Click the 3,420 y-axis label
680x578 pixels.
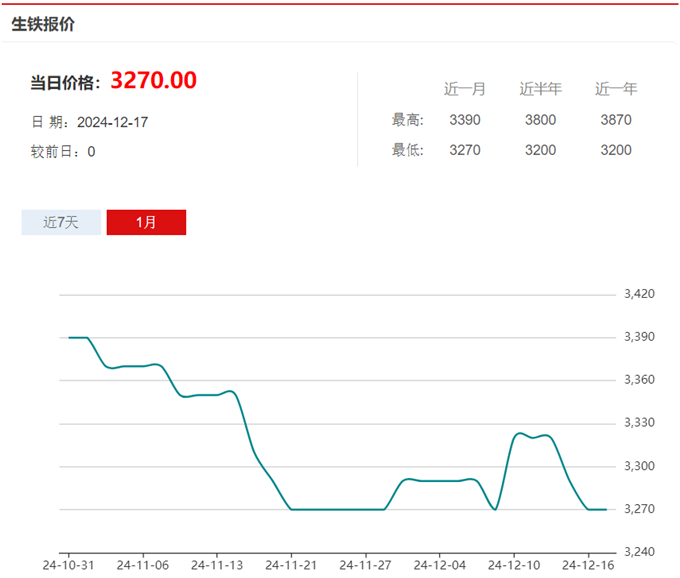[x=639, y=294]
